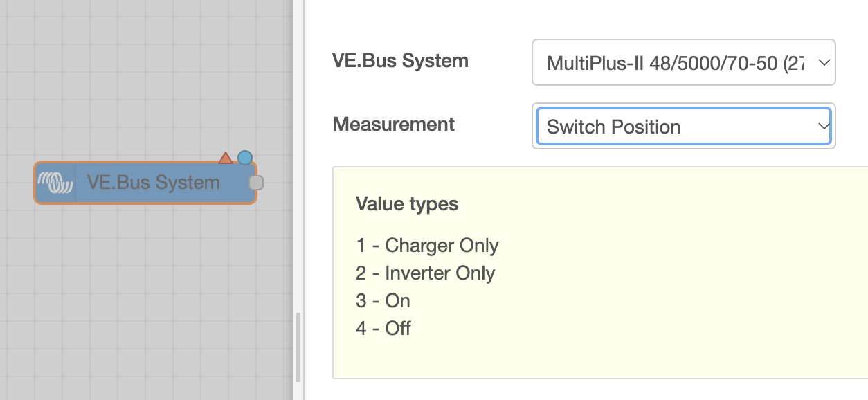The height and width of the screenshot is (400, 868).
Task: Click the blue circle change indicator
Action: [245, 158]
